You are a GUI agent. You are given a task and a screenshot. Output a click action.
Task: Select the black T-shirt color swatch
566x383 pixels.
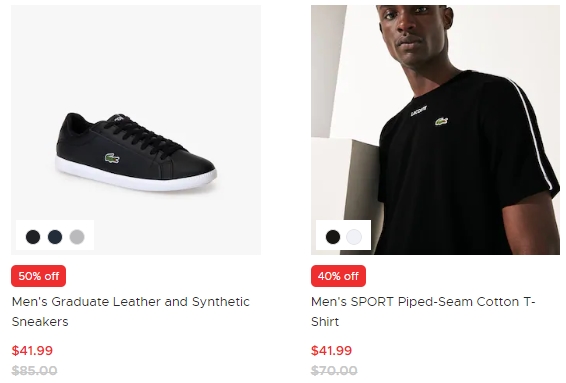[x=333, y=237]
